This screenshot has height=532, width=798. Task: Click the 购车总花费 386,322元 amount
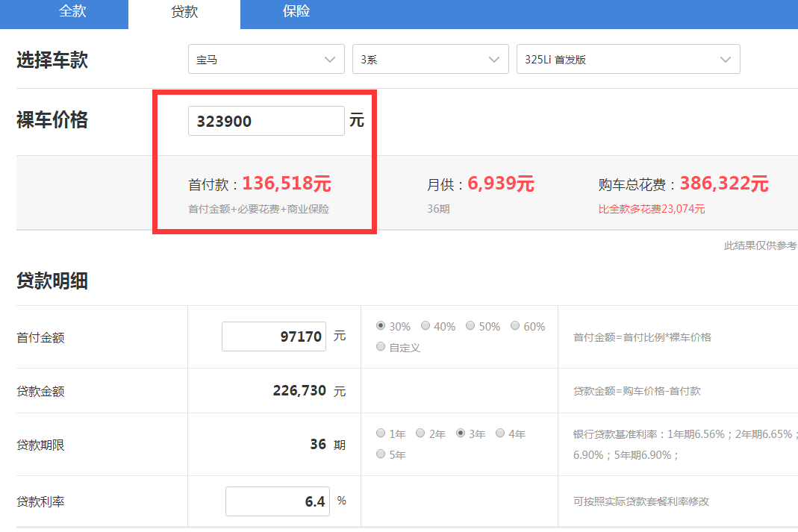point(724,184)
